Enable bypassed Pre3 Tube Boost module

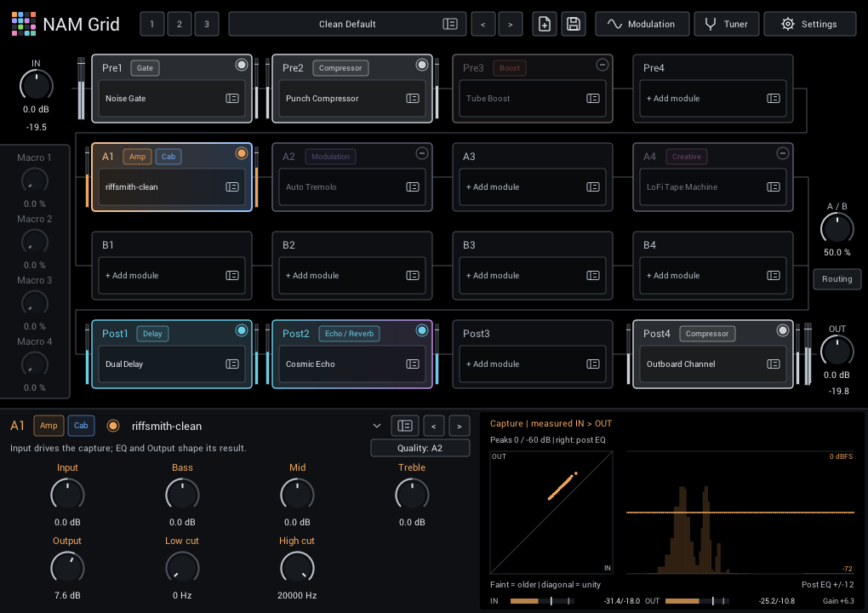602,65
